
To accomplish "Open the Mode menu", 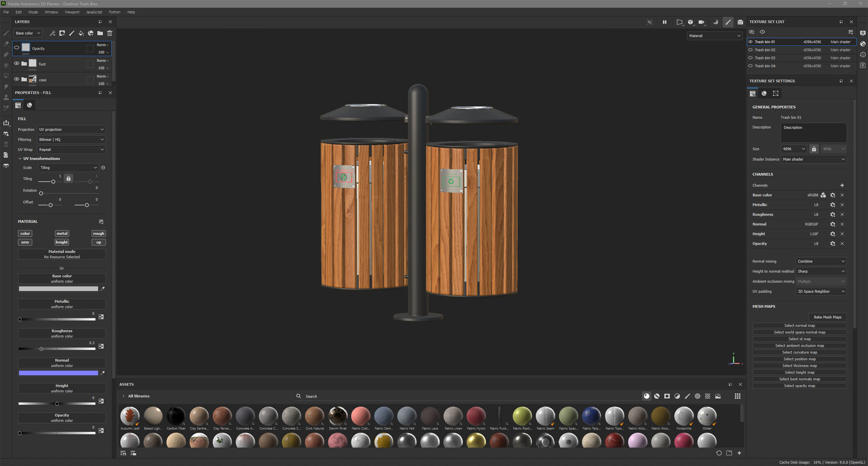I will pos(33,12).
